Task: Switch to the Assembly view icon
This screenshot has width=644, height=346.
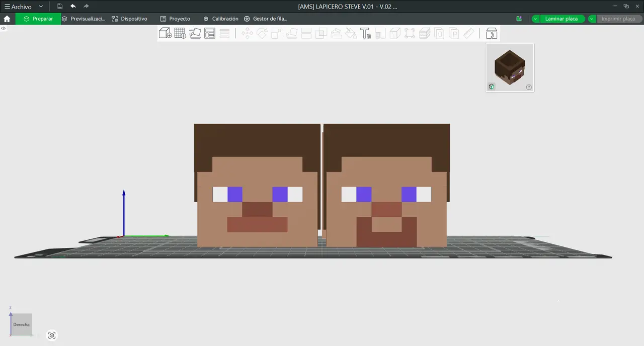Action: (492, 33)
